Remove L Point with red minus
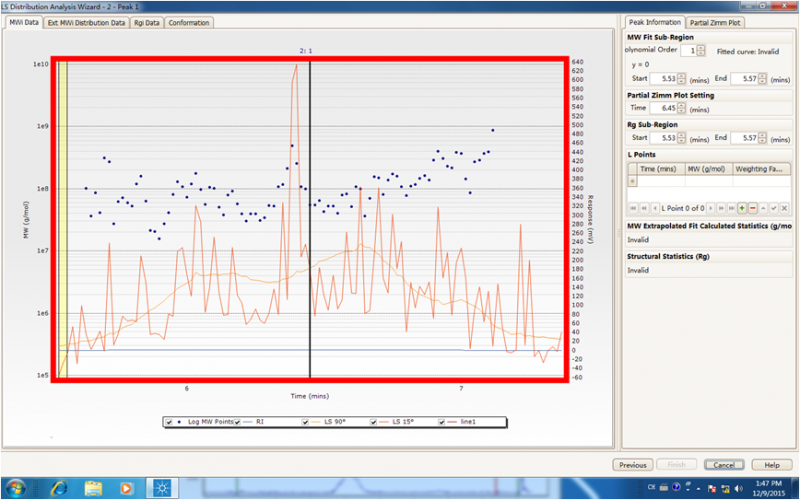The height and width of the screenshot is (500, 800). 753,208
